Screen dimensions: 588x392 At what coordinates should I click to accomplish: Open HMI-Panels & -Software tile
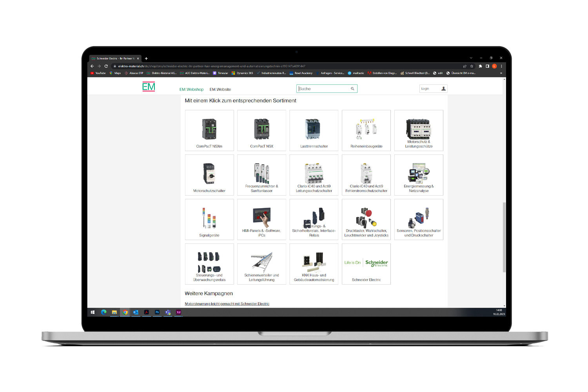point(261,220)
